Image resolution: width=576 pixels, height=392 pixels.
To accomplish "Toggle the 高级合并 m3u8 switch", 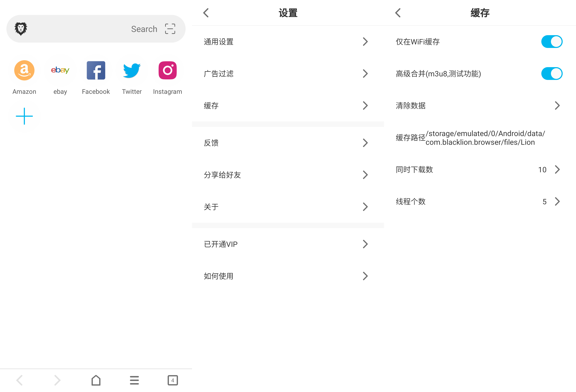I will (x=551, y=74).
